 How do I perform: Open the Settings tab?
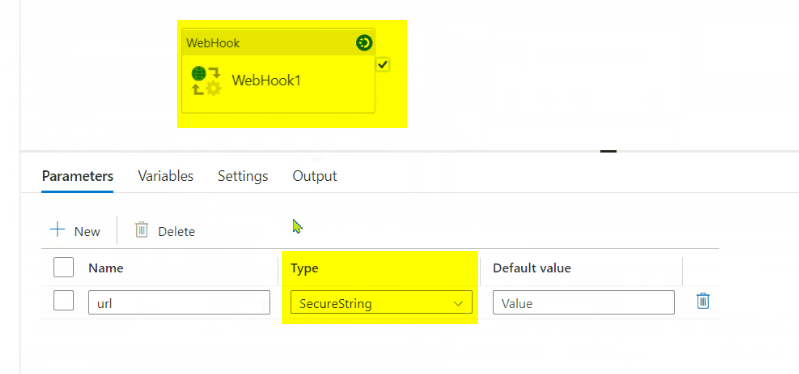click(x=243, y=176)
